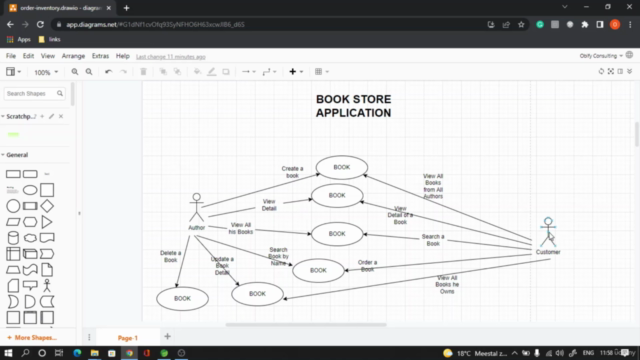This screenshot has height=360, width=640.
Task: Open the Extras menu
Action: [100, 56]
